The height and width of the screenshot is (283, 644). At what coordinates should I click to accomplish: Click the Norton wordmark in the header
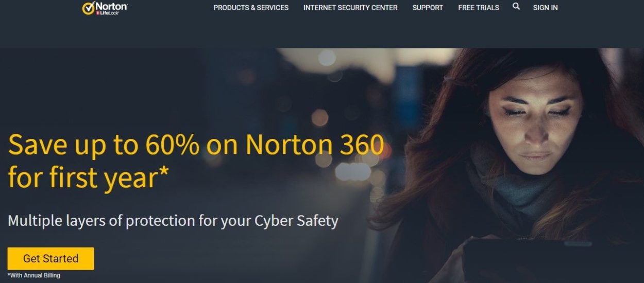111,6
